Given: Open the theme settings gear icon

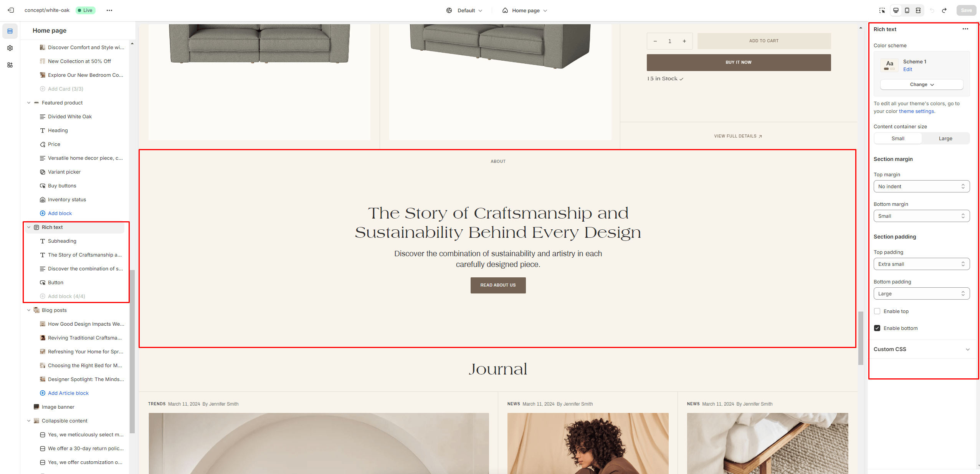Looking at the screenshot, I should pos(10,48).
